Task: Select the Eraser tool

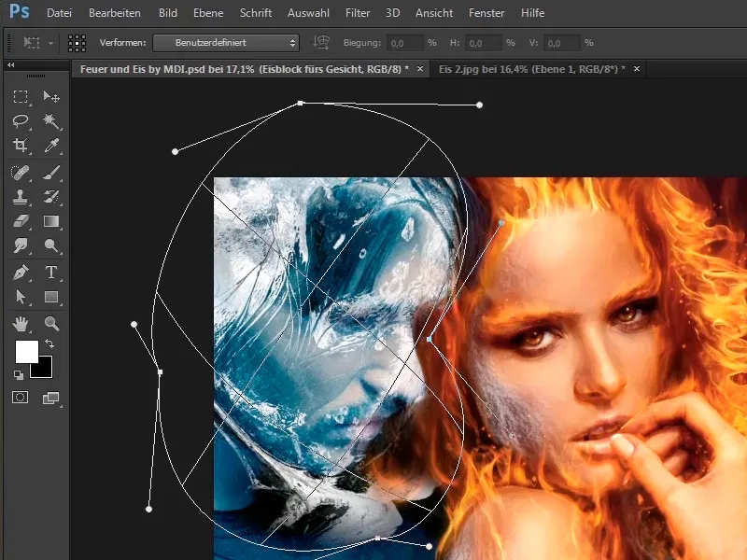Action: 21,221
